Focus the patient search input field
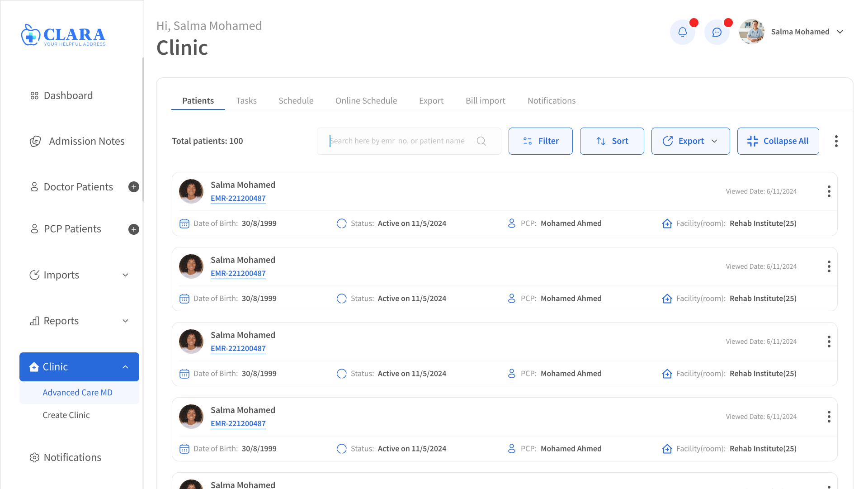 (398, 141)
